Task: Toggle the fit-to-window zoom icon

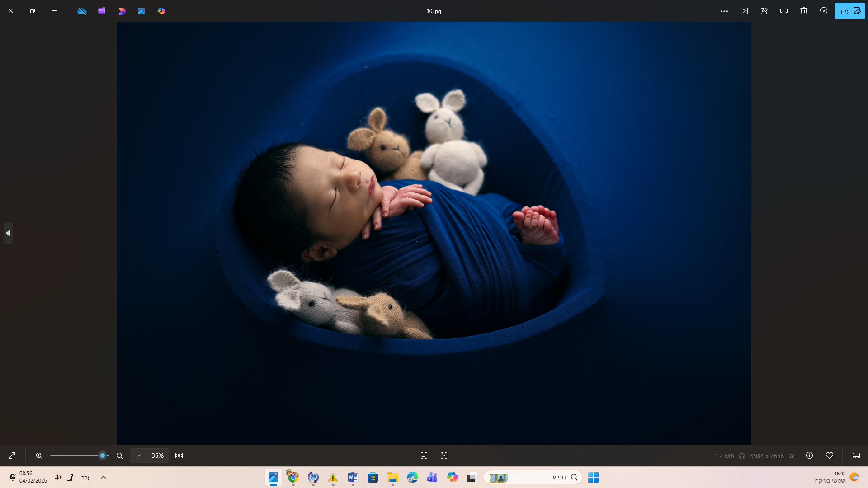Action: [x=179, y=455]
